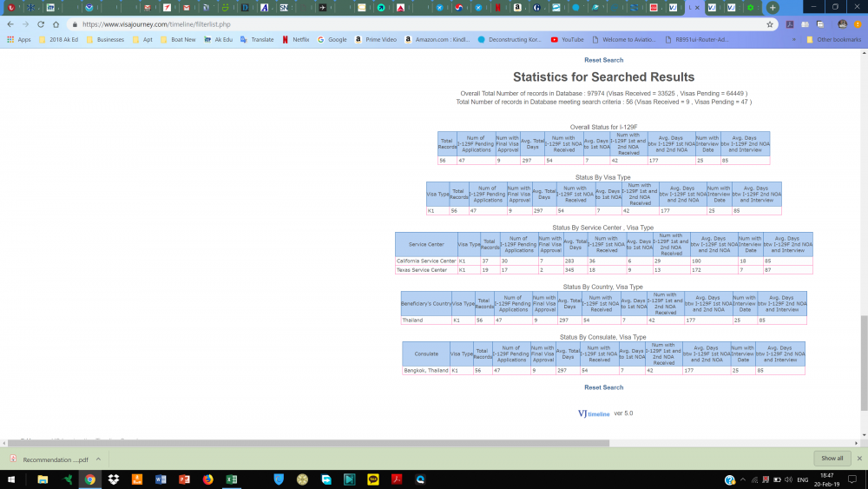The image size is (868, 489).
Task: Open Firefox from the taskbar
Action: pos(208,479)
